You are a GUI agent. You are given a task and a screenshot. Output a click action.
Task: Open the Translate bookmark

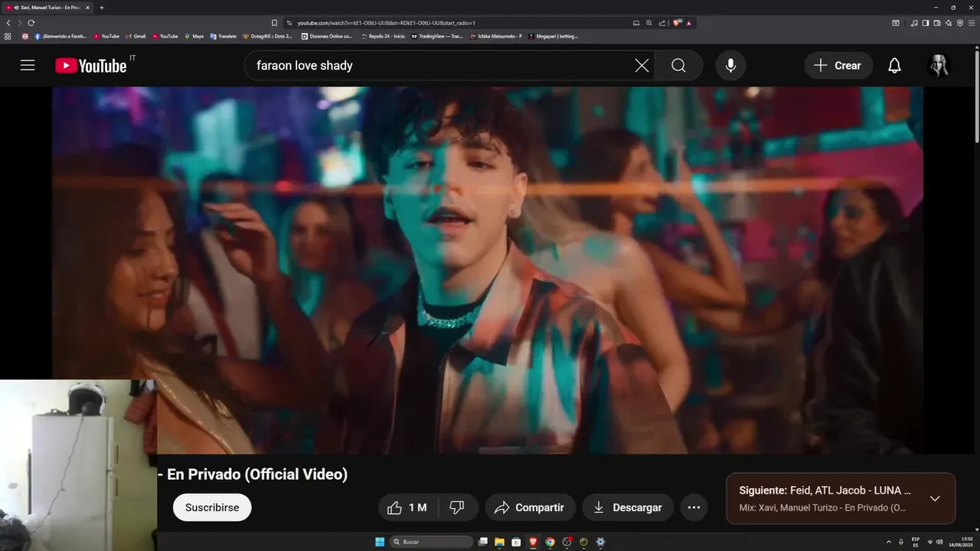[x=224, y=36]
